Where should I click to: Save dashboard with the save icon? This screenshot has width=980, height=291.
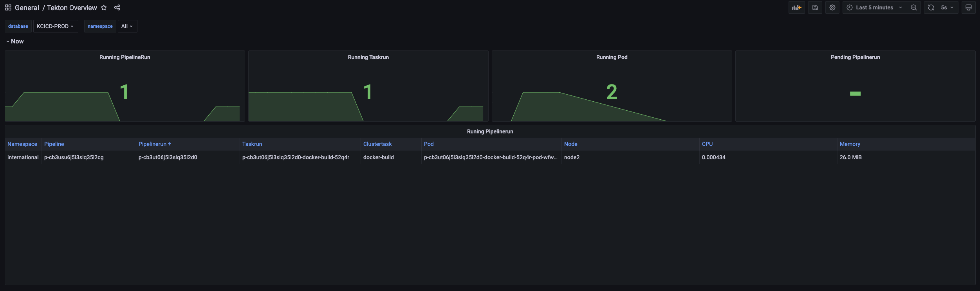[815, 7]
